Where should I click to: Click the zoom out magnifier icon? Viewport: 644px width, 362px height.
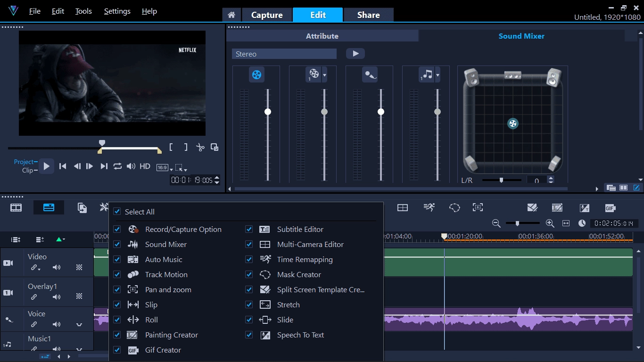[496, 223]
